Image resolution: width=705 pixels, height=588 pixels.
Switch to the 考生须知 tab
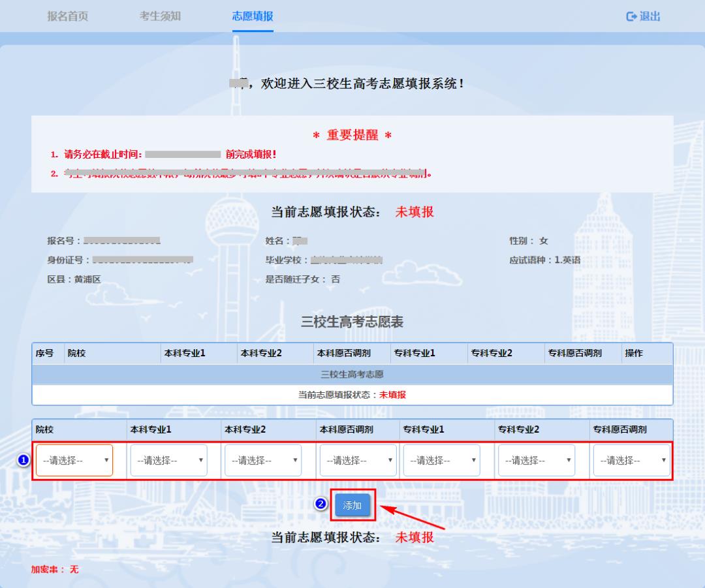pyautogui.click(x=160, y=16)
